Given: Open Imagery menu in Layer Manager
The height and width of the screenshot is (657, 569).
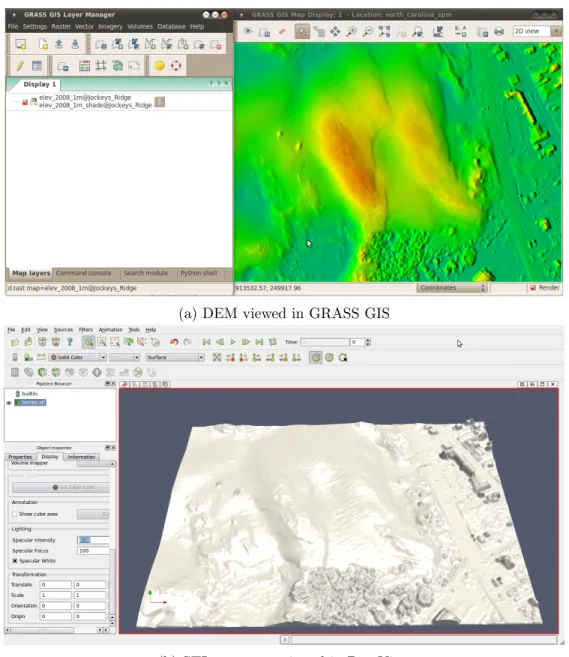Looking at the screenshot, I should [110, 26].
